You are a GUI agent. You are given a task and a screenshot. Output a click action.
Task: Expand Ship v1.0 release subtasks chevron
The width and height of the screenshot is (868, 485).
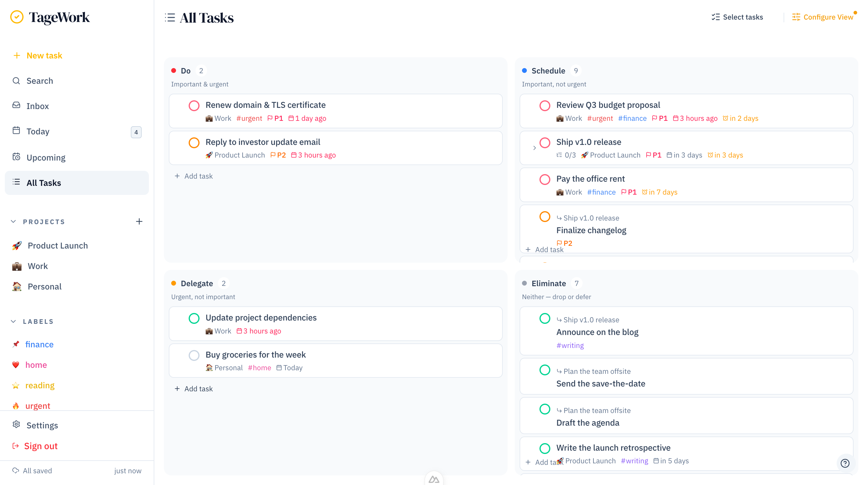coord(534,148)
